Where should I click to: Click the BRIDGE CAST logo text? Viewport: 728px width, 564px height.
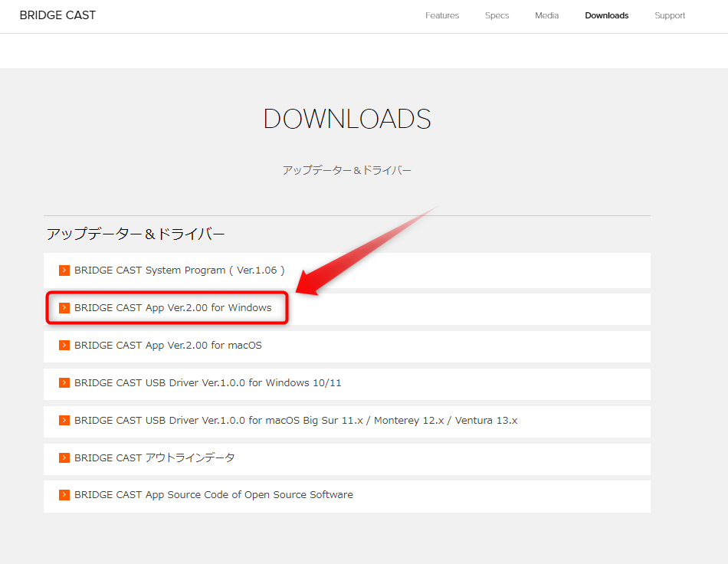[57, 15]
